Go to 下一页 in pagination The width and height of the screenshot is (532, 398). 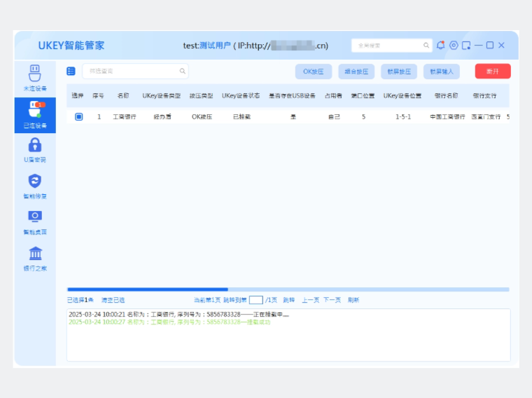pyautogui.click(x=332, y=300)
